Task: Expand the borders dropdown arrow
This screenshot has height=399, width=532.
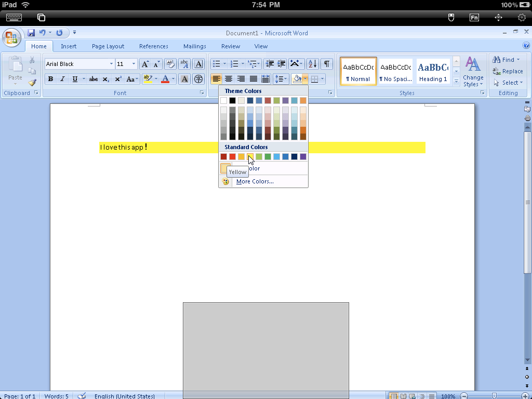Action: (x=322, y=79)
